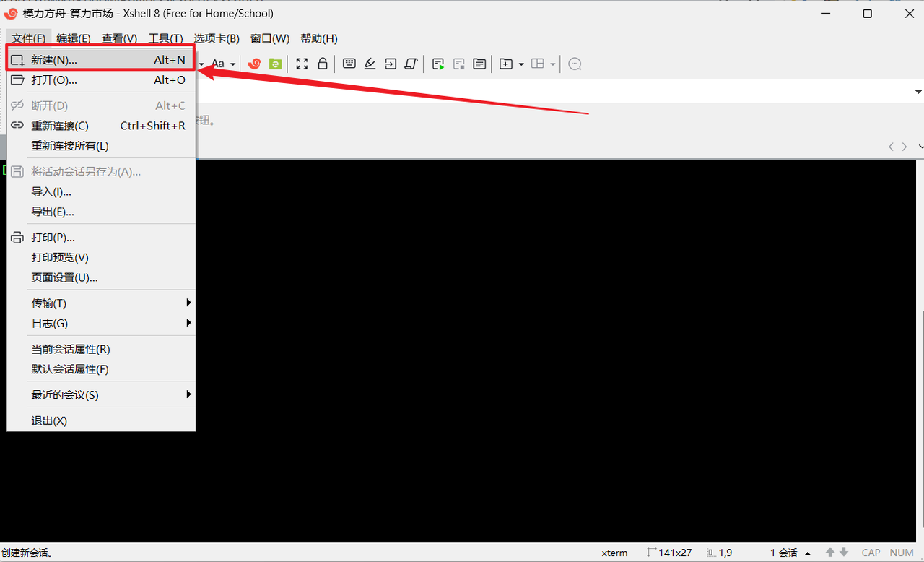Open dropdown next to new tab icon
Image resolution: width=924 pixels, height=562 pixels.
tap(521, 64)
